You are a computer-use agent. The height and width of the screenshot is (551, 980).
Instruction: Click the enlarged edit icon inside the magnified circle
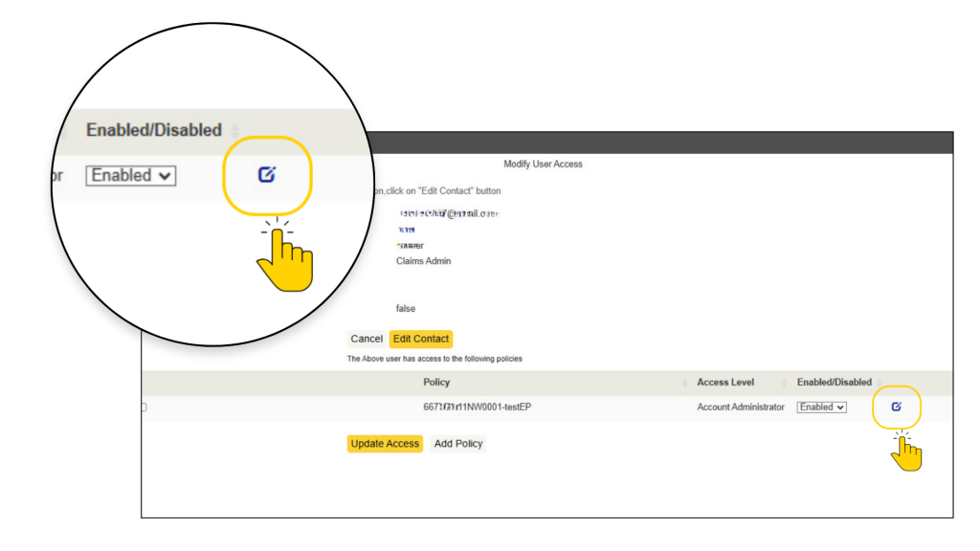[267, 175]
